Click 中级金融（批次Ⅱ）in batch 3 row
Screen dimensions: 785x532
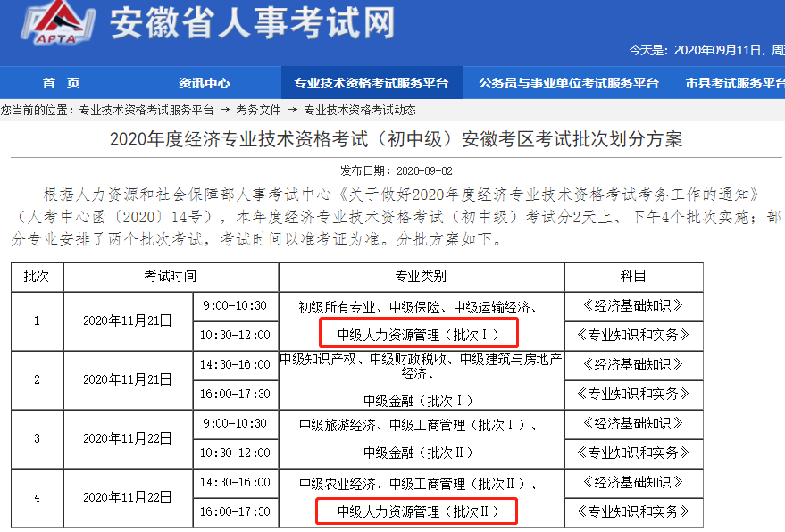tap(419, 453)
